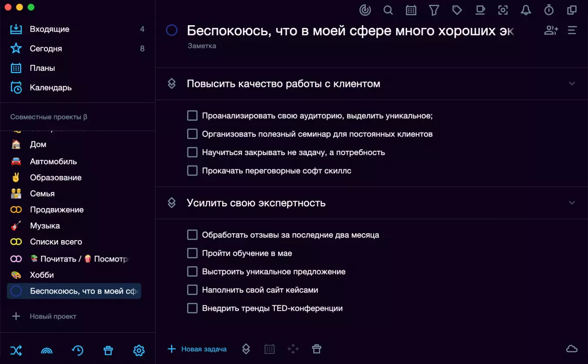588x364 pixels.
Task: Toggle the project completion circle beside title
Action: tap(172, 30)
